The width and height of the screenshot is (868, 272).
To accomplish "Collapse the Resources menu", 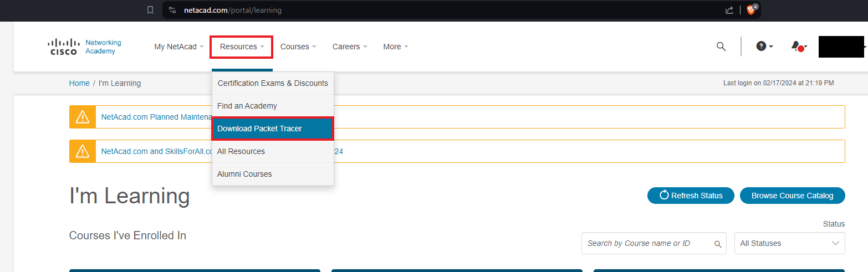I will 242,47.
